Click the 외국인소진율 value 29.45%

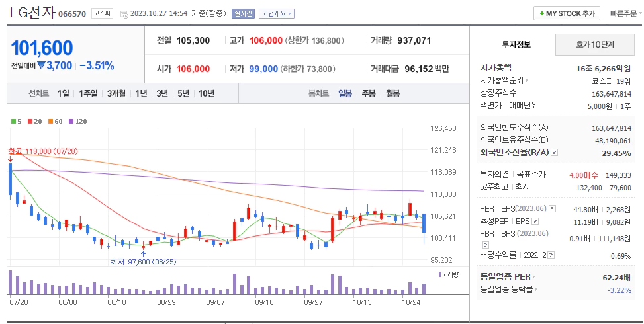pos(616,153)
